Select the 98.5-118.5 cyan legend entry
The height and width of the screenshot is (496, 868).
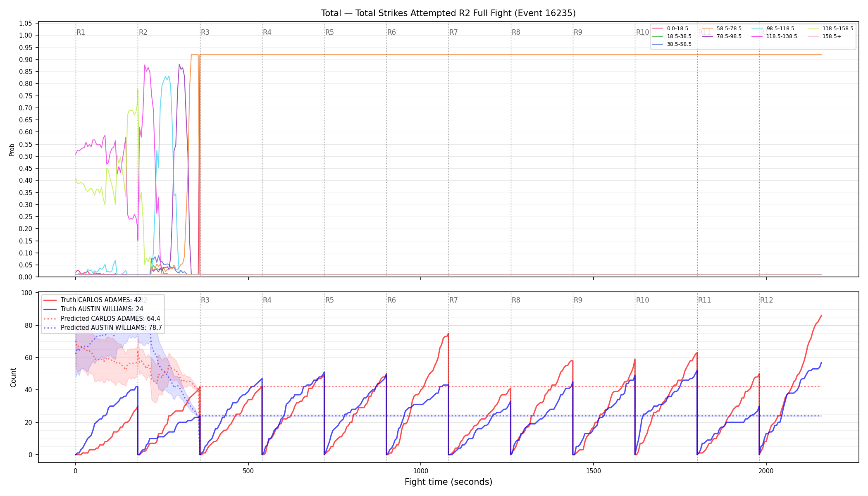[x=773, y=29]
